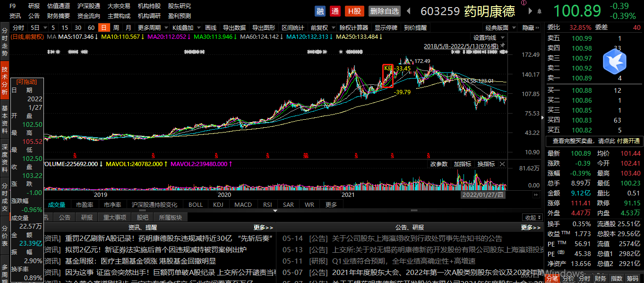Viewport: 644px width, 283px height.
Task: Click 查看完整买卖盘 paid activation link
Action: tap(593, 141)
